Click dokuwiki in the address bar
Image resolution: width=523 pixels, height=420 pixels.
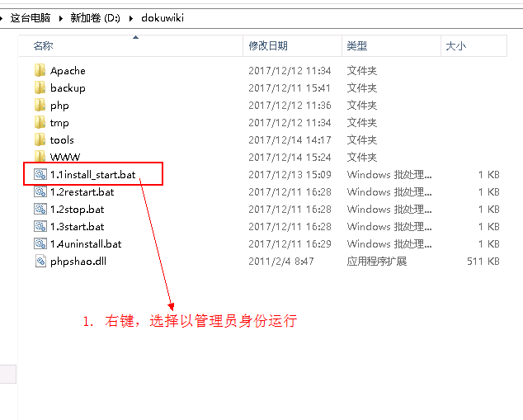point(163,18)
